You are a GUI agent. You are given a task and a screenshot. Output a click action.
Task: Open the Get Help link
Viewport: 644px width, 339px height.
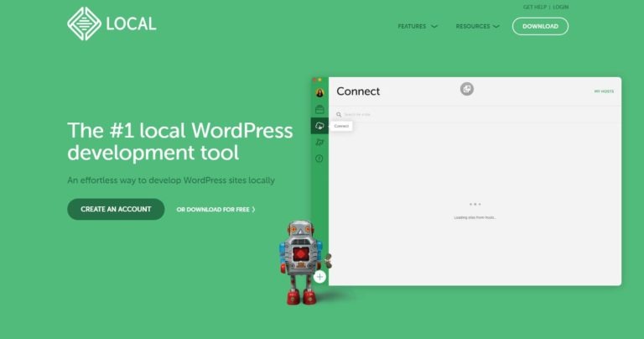tap(535, 7)
